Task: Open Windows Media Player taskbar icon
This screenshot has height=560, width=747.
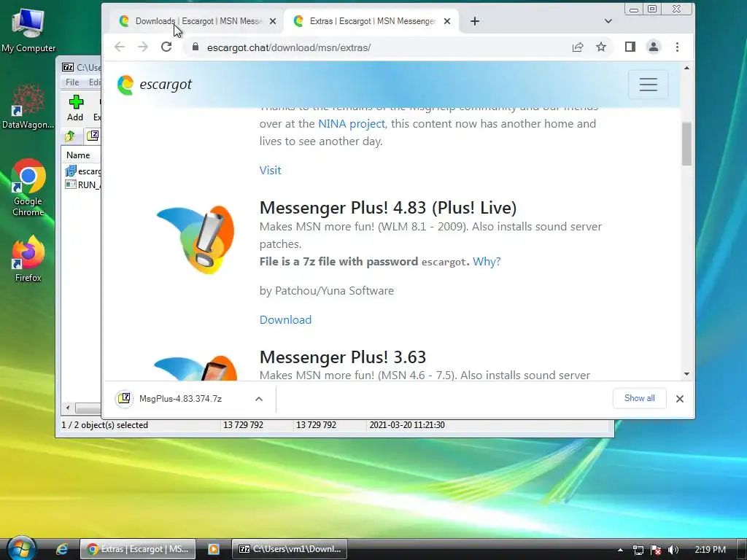Action: point(214,549)
